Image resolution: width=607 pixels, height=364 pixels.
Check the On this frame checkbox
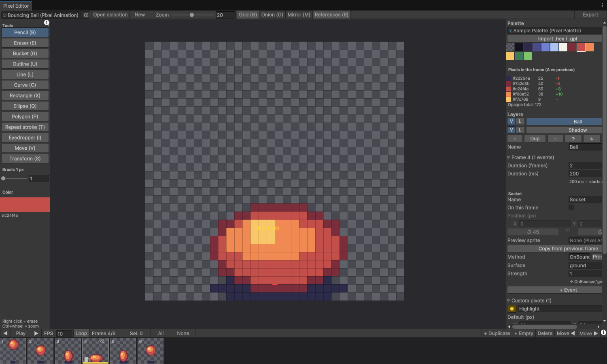[571, 207]
